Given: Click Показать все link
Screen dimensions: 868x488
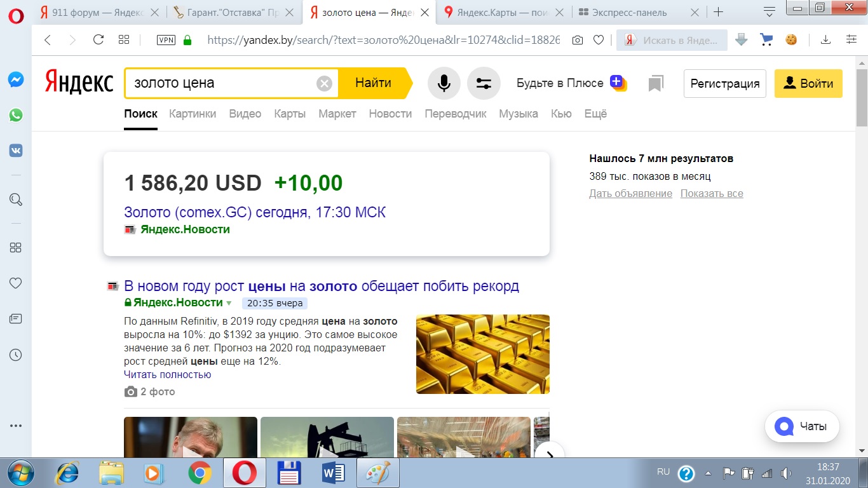Looking at the screenshot, I should (x=712, y=193).
